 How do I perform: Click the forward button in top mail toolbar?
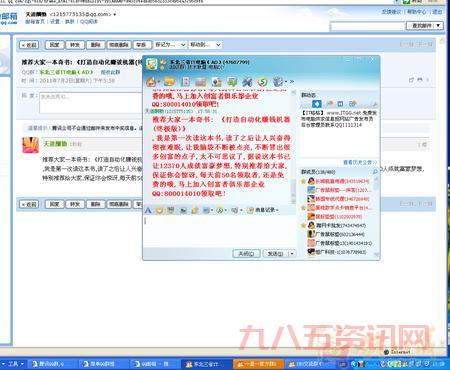[x=75, y=45]
